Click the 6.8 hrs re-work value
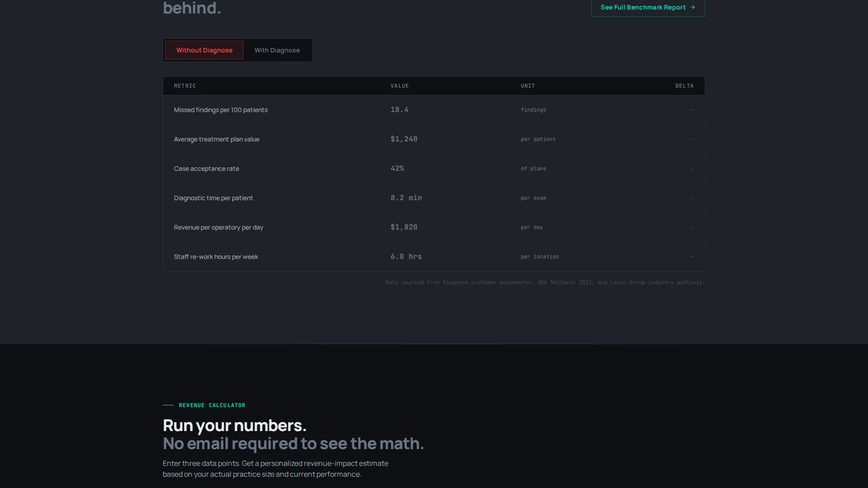 point(406,257)
